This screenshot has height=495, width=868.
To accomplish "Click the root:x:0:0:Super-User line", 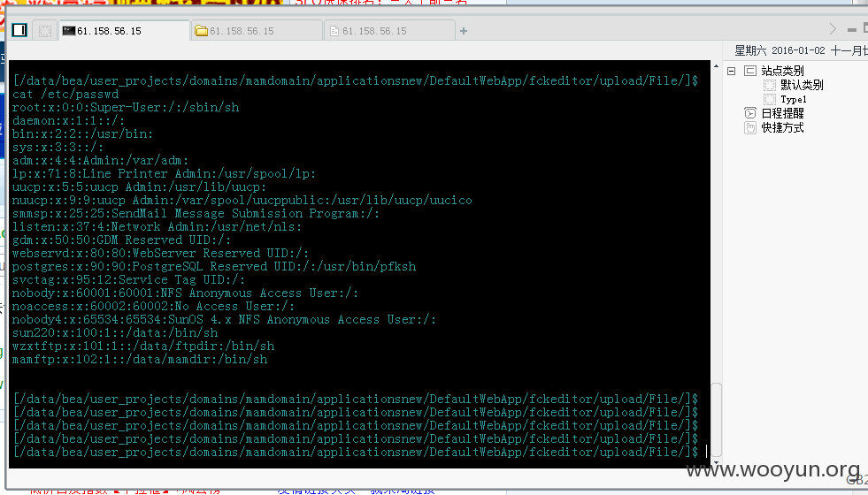I will coord(126,108).
